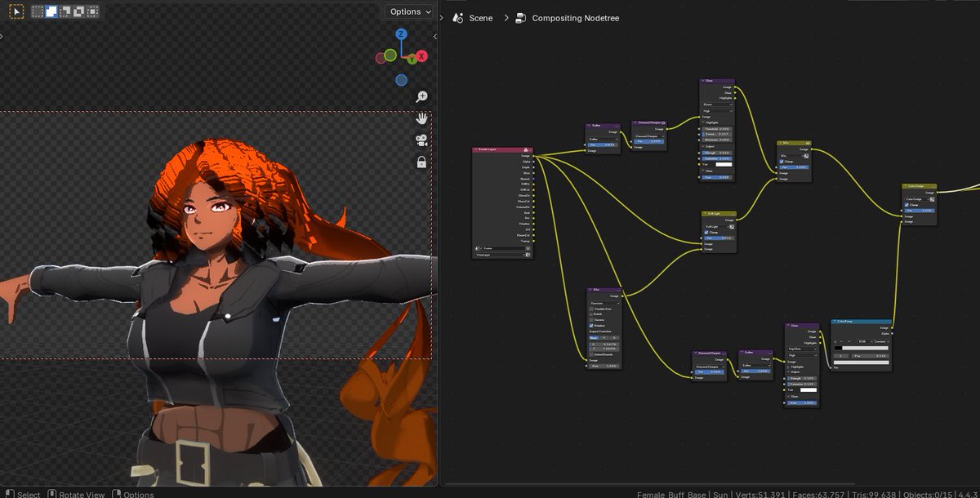Click the Strength slider in Bloom Glare node
This screenshot has height=498, width=980.
tap(718, 153)
